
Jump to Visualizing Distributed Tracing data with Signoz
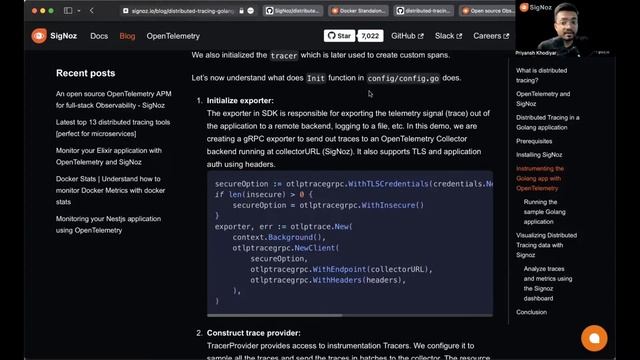click(546, 245)
